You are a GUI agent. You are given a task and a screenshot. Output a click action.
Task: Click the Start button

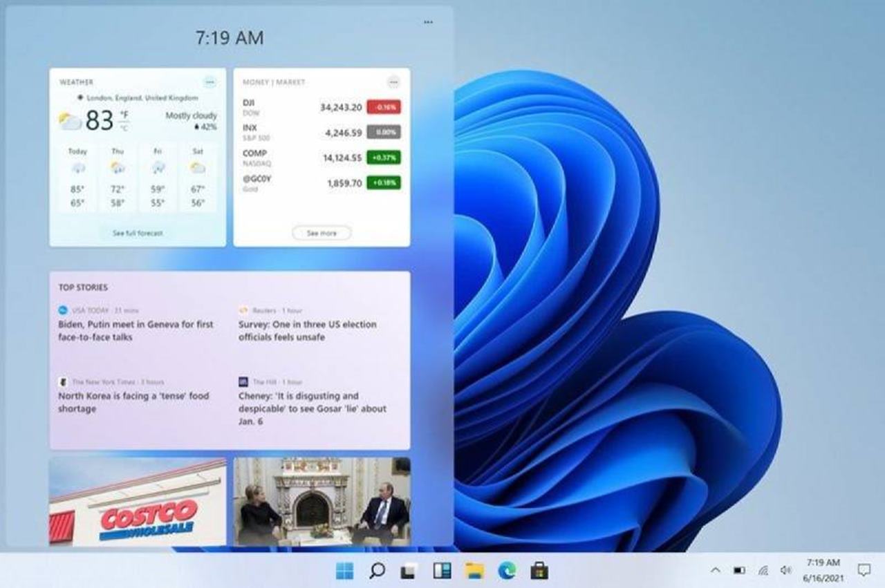pos(344,571)
